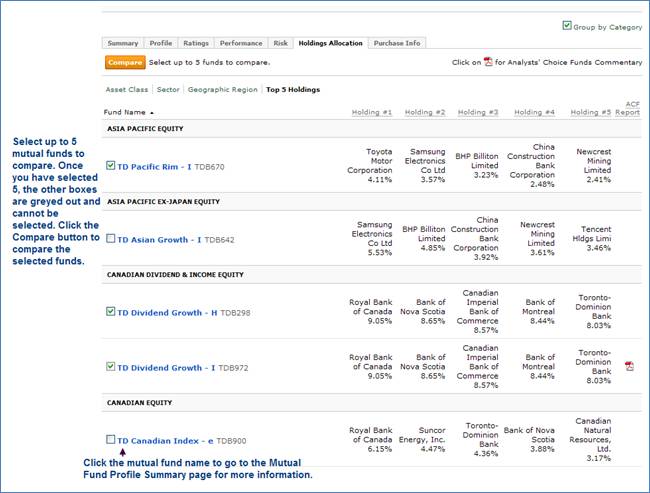The image size is (650, 493).
Task: Select the Holdings Allocation tab
Action: click(330, 43)
